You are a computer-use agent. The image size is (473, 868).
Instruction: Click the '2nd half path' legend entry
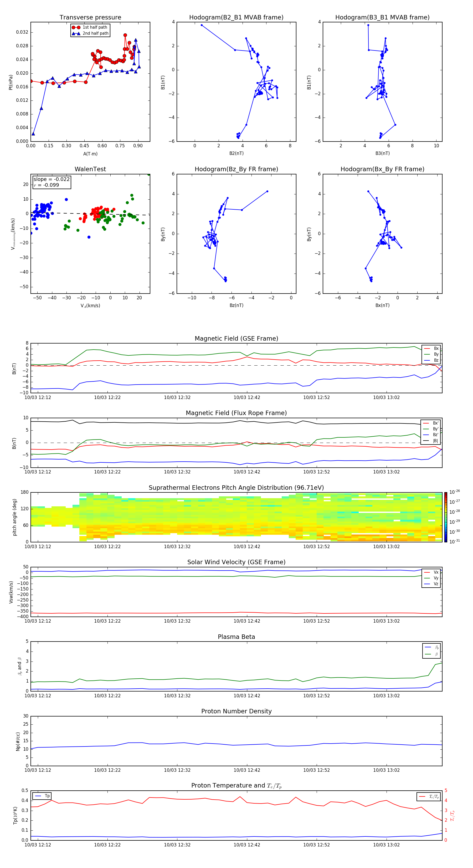click(90, 33)
